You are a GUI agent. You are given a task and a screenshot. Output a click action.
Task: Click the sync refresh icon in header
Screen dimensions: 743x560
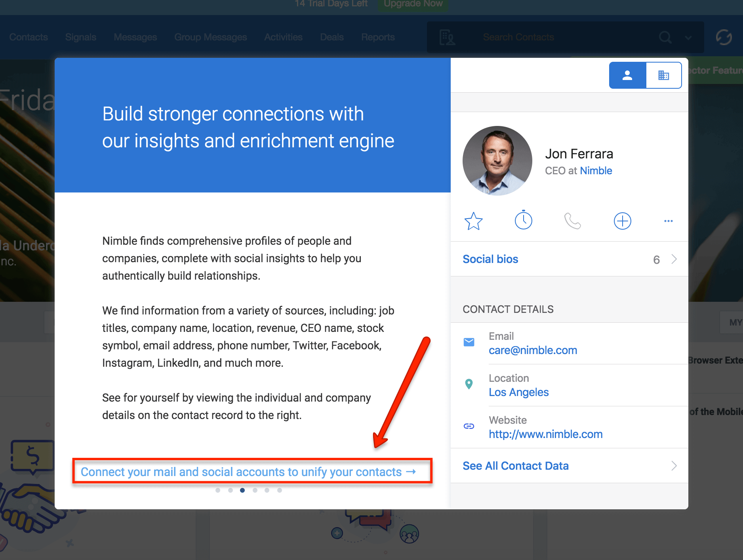tap(724, 37)
